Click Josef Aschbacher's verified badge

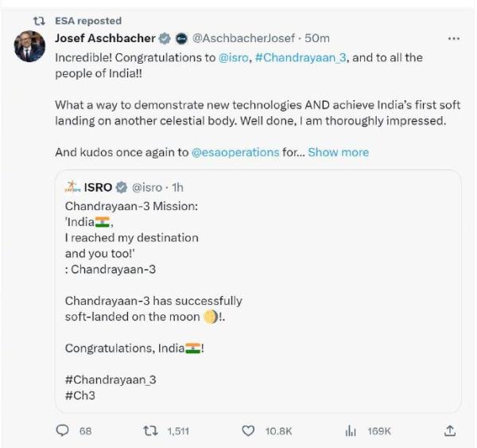(x=163, y=38)
